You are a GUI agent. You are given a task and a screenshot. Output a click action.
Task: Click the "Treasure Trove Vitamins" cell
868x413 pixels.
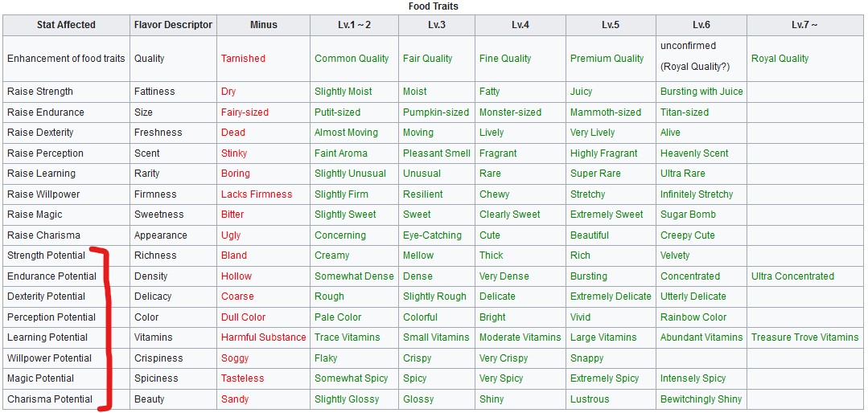point(804,337)
